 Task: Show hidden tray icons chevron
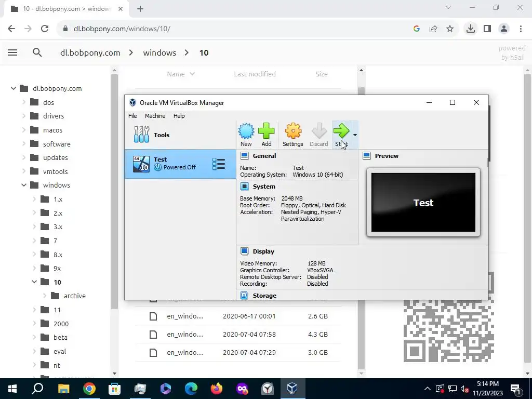(x=427, y=389)
